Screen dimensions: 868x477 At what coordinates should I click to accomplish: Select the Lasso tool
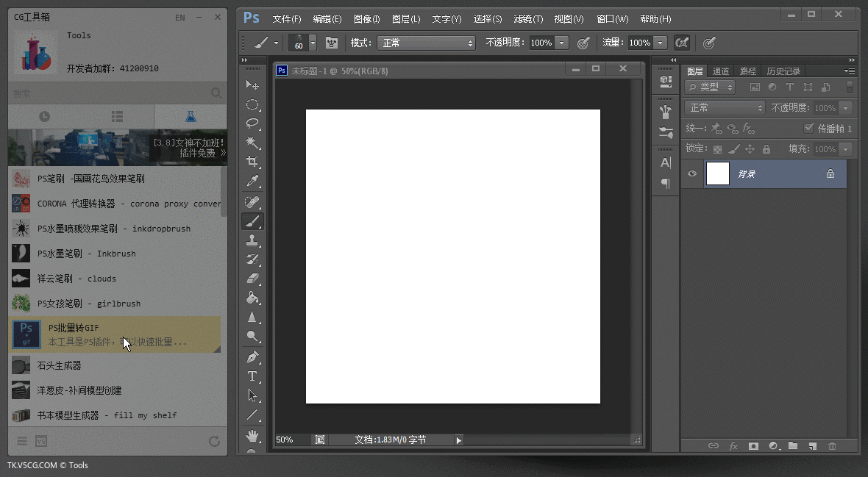coord(252,123)
